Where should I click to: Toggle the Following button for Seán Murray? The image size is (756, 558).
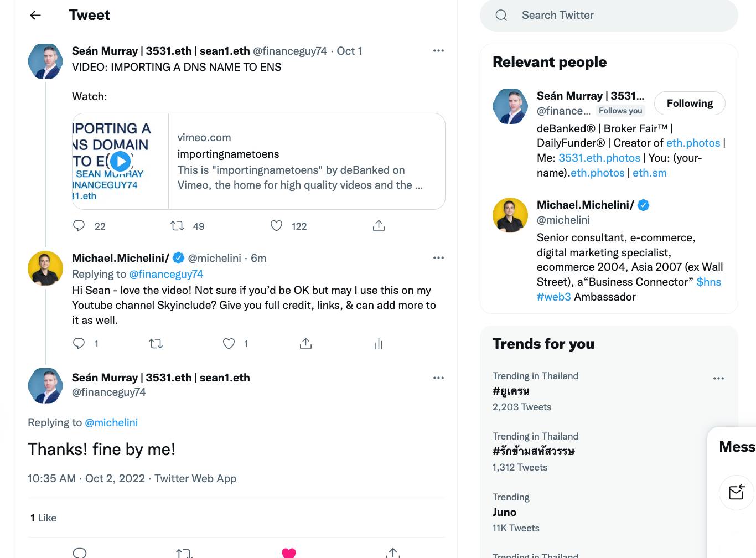[x=689, y=104]
